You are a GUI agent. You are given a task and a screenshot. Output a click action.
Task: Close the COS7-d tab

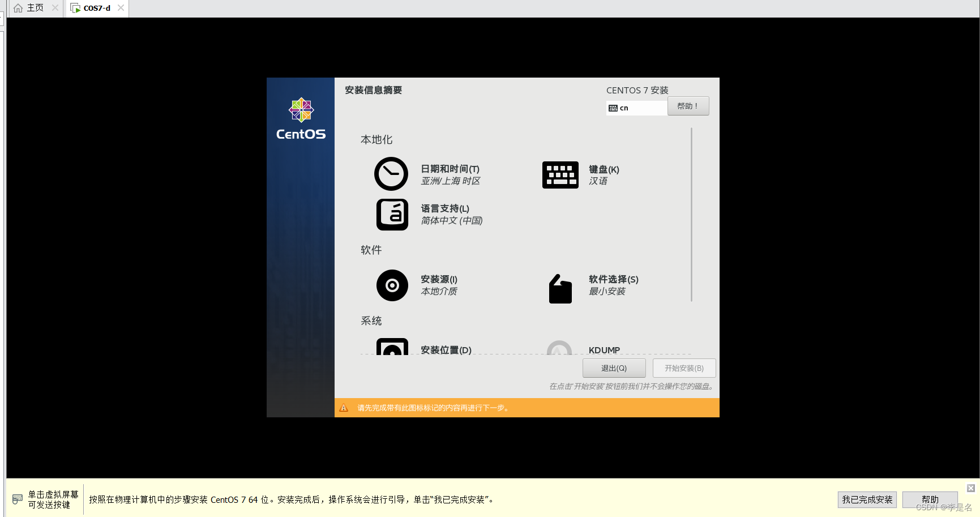coord(121,8)
